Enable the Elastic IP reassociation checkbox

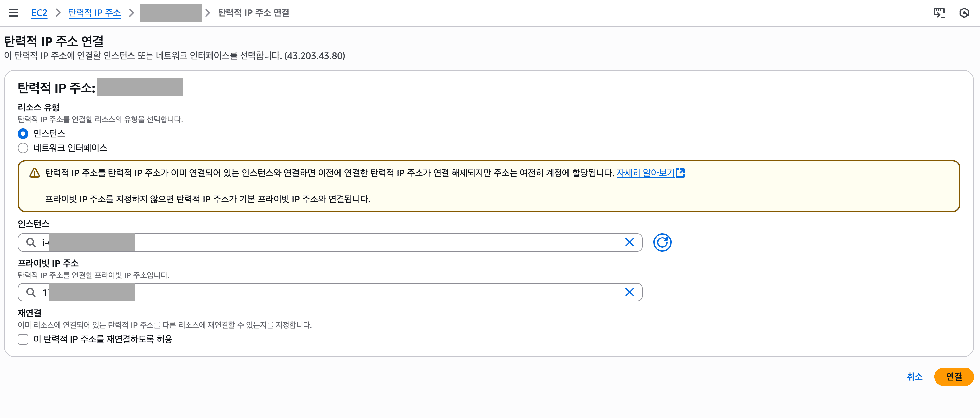23,339
